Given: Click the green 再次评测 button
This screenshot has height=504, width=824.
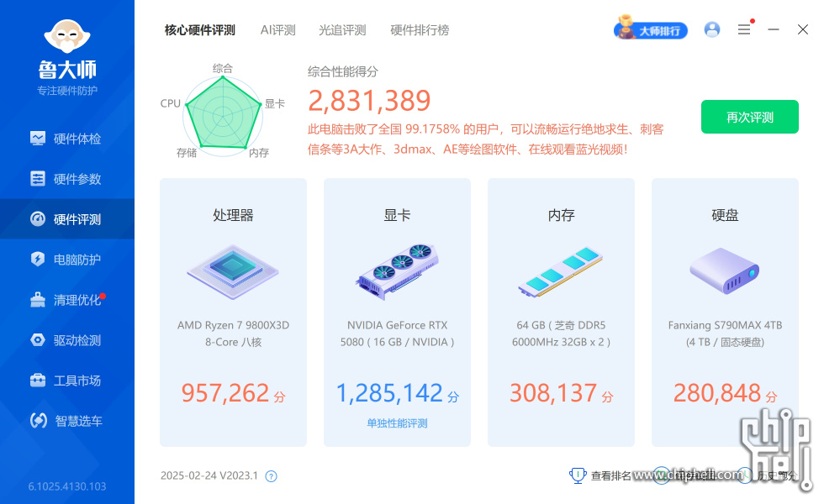Looking at the screenshot, I should tap(750, 117).
